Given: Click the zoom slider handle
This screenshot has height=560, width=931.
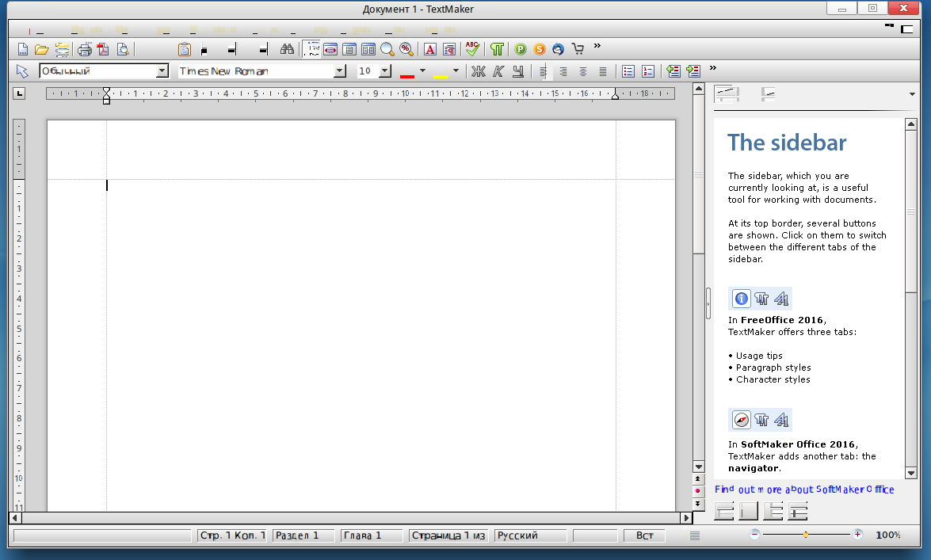Looking at the screenshot, I should [806, 535].
